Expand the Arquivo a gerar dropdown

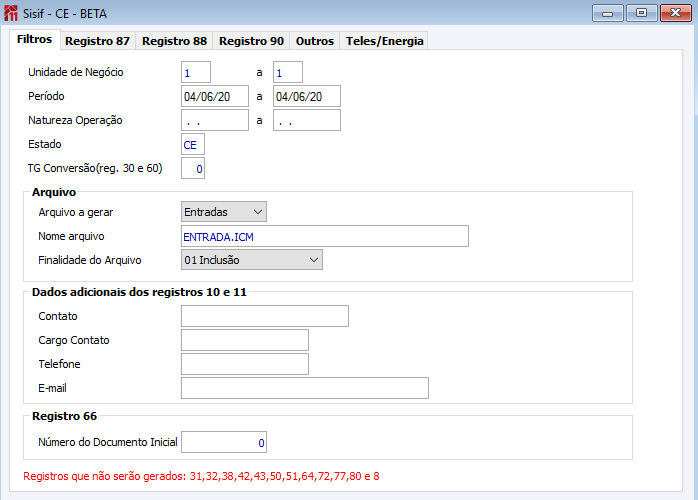pyautogui.click(x=224, y=212)
